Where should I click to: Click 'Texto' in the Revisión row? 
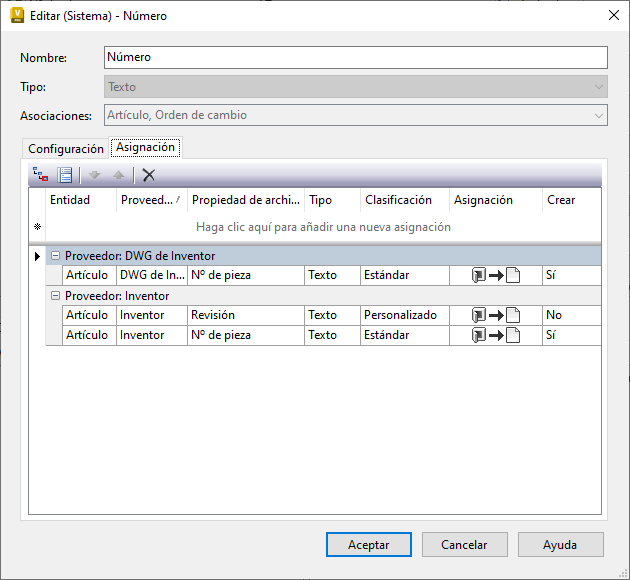point(332,315)
